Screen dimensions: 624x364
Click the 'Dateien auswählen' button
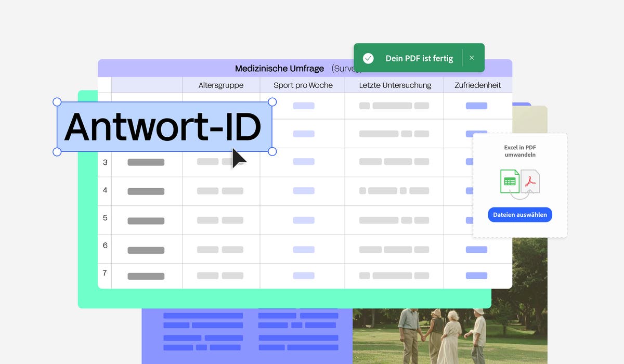coord(520,215)
